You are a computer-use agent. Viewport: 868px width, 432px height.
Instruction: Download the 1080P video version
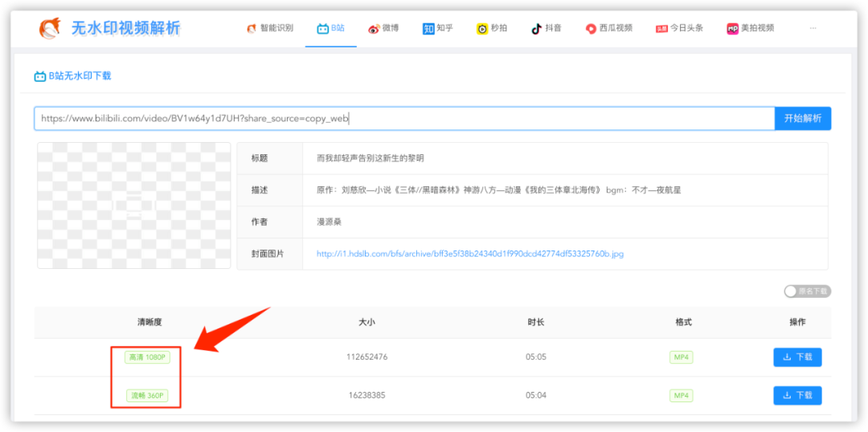point(797,357)
